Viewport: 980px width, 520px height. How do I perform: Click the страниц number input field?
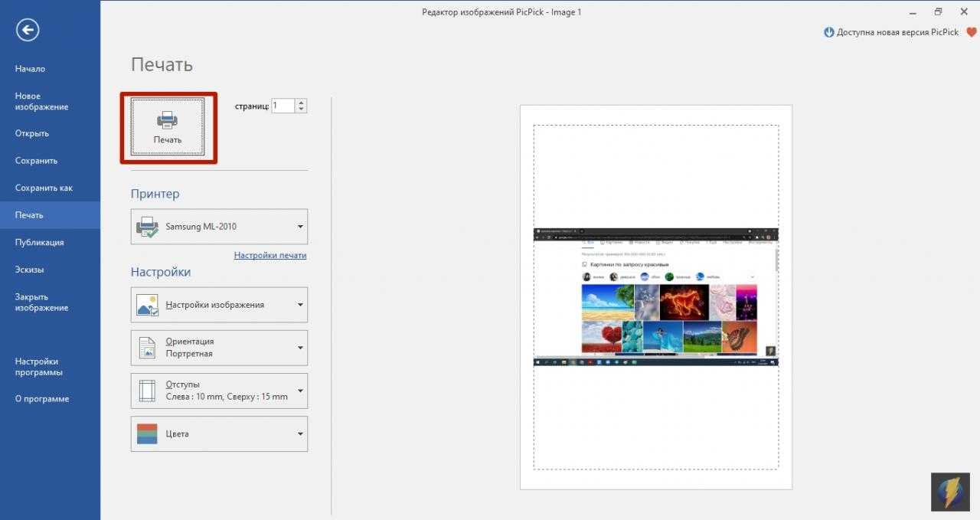[x=283, y=106]
